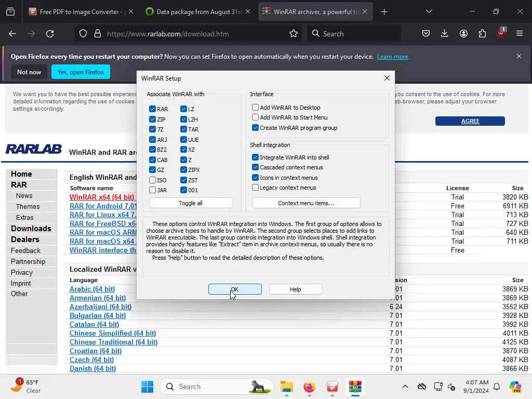Click Copilot preview icon in taskbar

(x=515, y=387)
